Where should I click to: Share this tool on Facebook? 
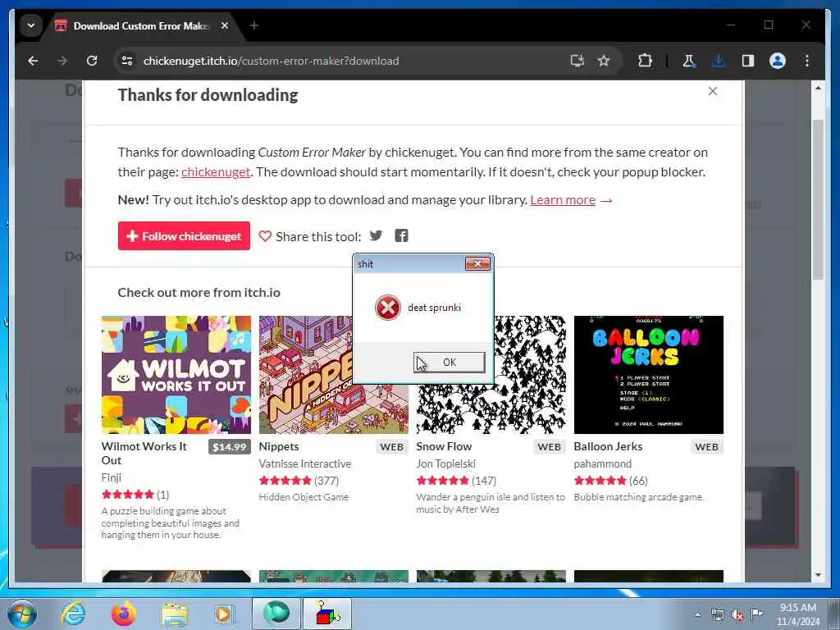pos(401,235)
